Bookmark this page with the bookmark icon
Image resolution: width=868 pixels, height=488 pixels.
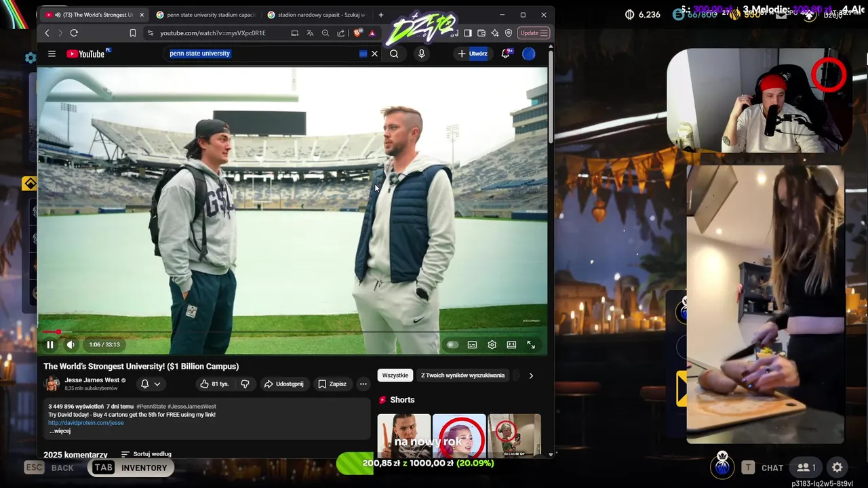(x=133, y=33)
